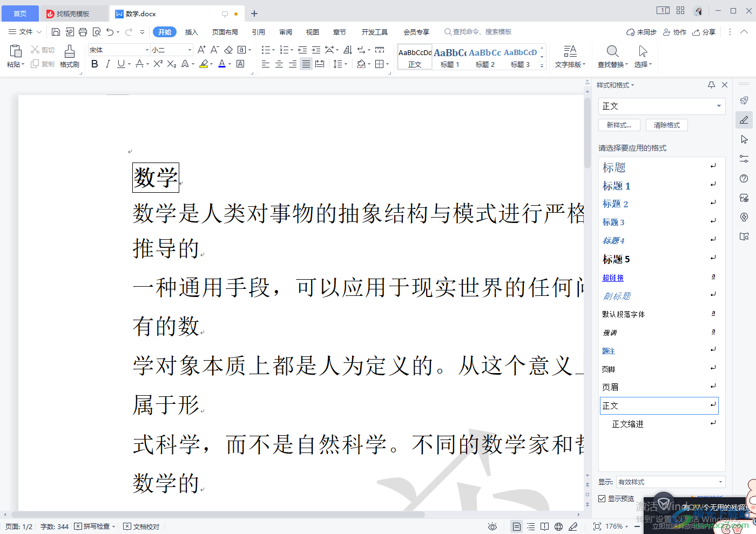Viewport: 756px width, 534px height.
Task: Click the rocket icon in right sidebar
Action: click(744, 100)
